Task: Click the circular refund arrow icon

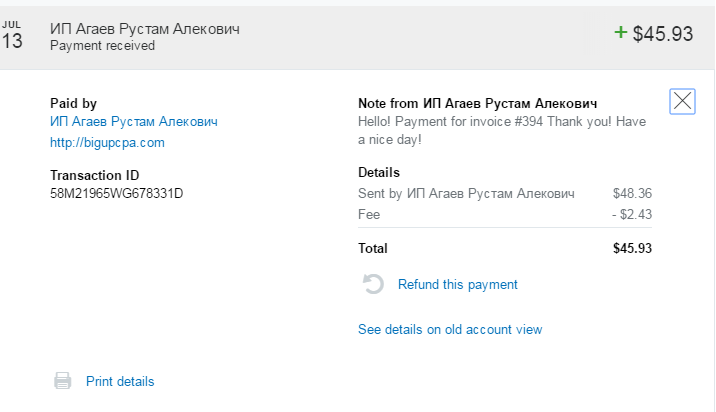Action: coord(373,284)
